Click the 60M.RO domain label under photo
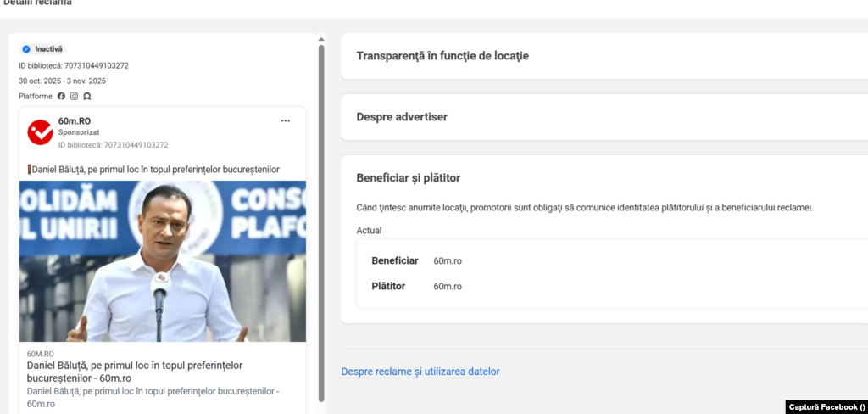 pyautogui.click(x=41, y=354)
